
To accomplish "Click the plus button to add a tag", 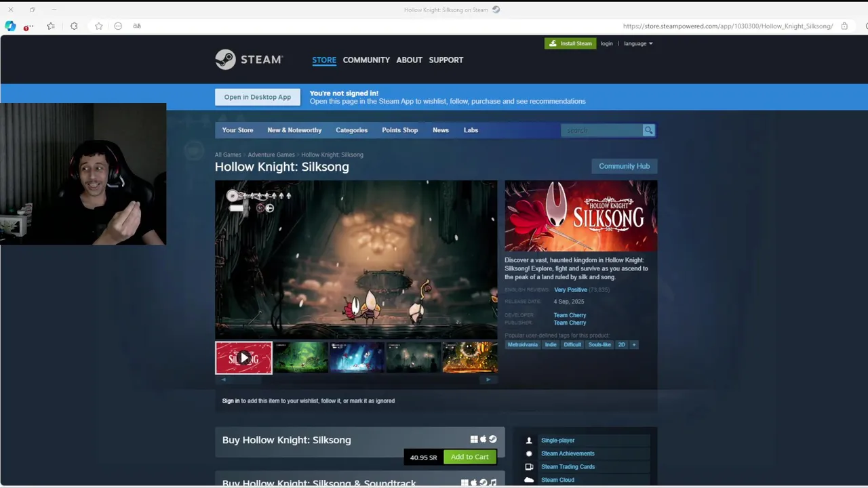I will pos(634,344).
